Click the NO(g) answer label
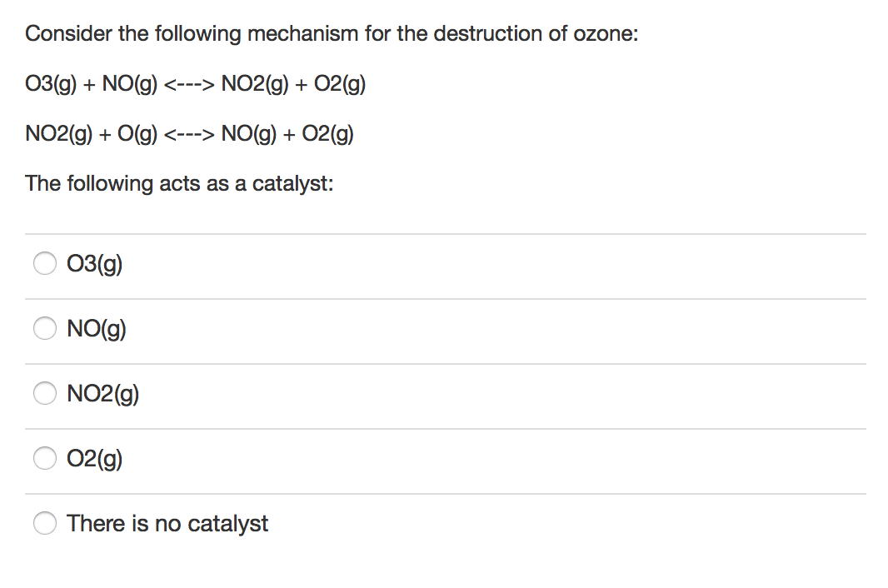Screen dimensions: 888x588 pos(96,328)
